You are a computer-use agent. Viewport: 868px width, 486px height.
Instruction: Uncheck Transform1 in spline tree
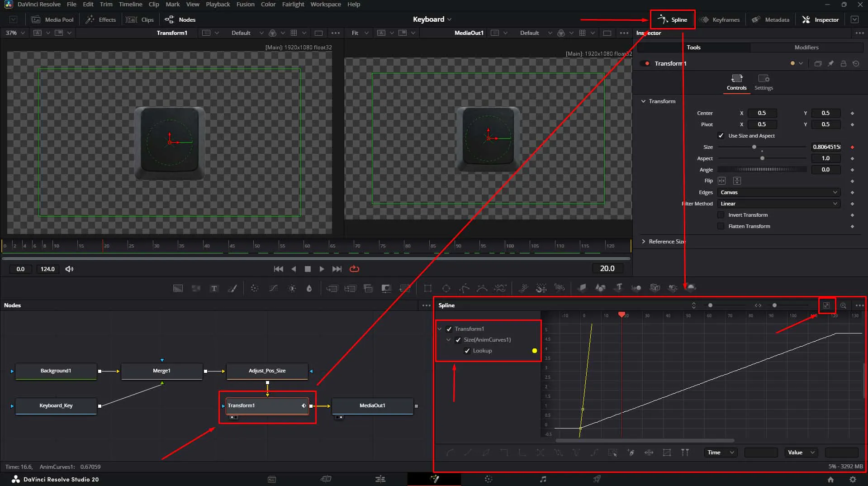point(449,329)
